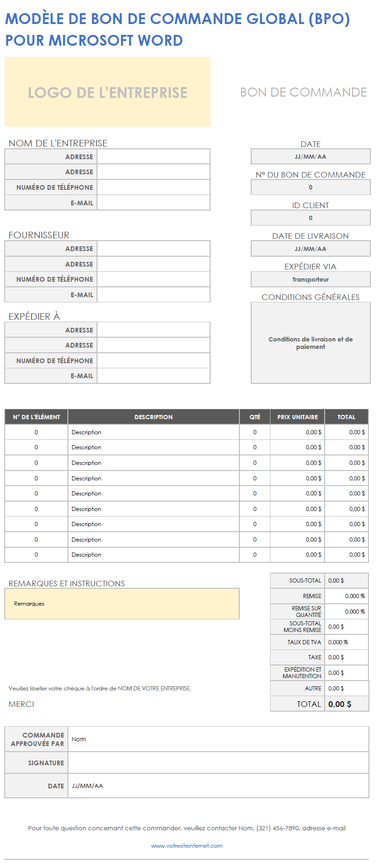Click the Remarques notes box
The width and height of the screenshot is (376, 868).
click(122, 604)
